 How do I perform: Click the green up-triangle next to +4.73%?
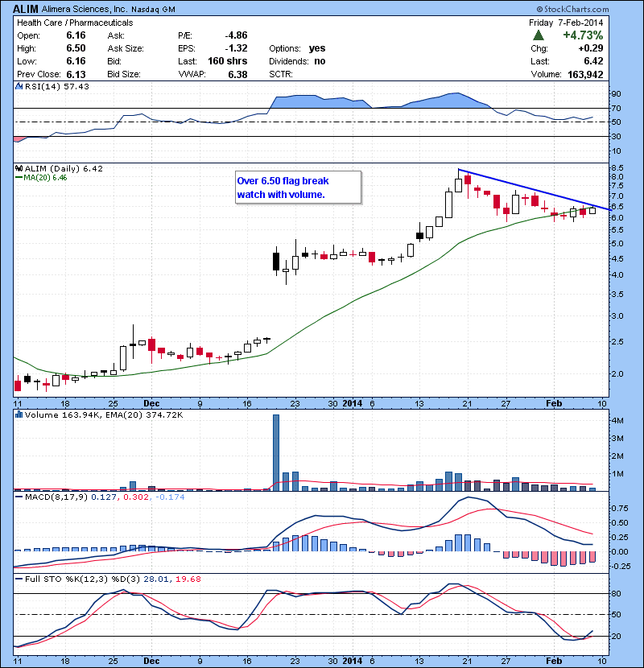[539, 35]
